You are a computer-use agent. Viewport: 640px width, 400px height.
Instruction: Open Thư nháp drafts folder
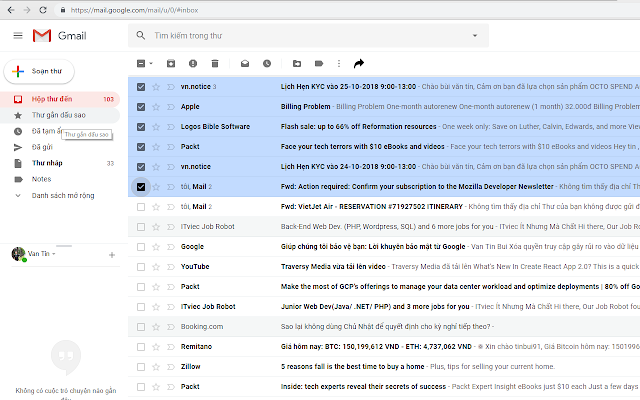(60, 163)
